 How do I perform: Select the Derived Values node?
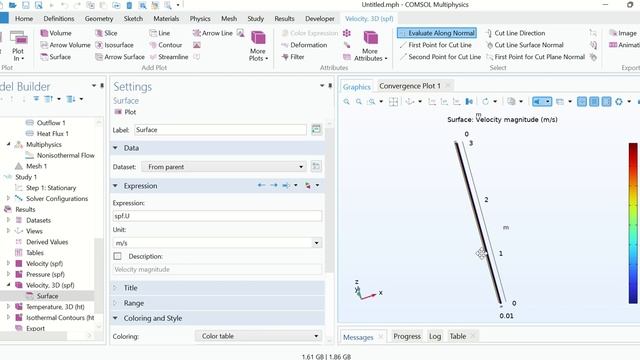[42, 242]
